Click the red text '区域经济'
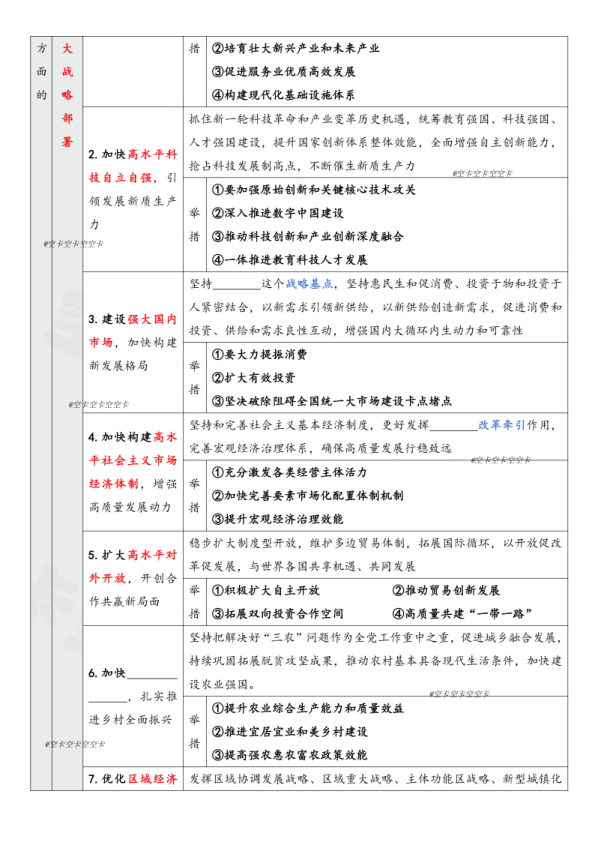 click(x=152, y=779)
